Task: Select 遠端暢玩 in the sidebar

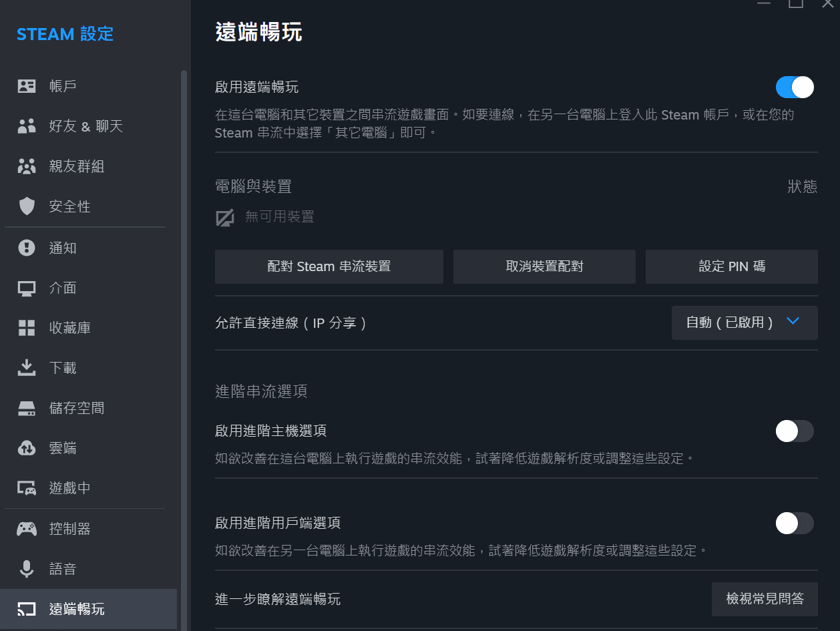Action: pyautogui.click(x=88, y=609)
